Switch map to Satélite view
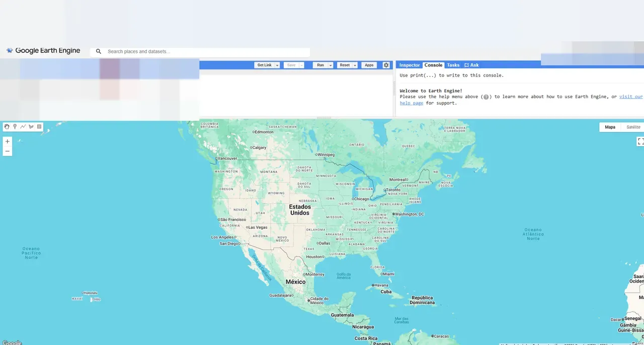 pyautogui.click(x=633, y=127)
